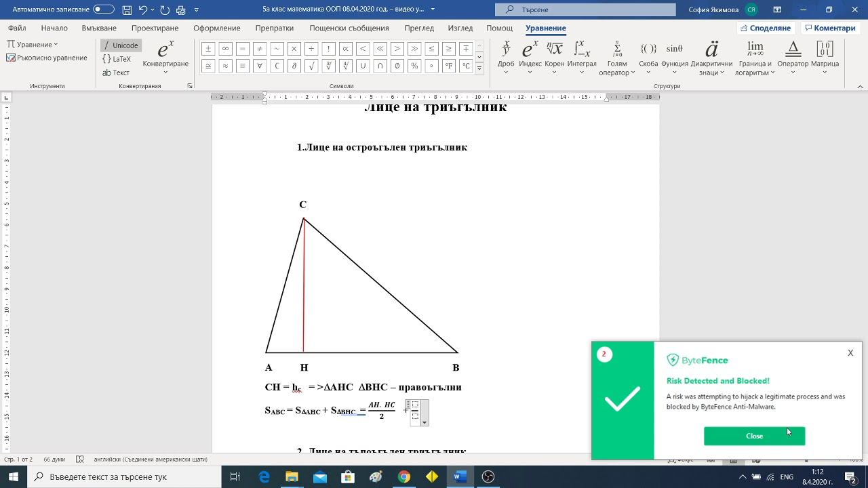Open the Коментари comments button
This screenshot has height=488, width=868.
(x=829, y=28)
